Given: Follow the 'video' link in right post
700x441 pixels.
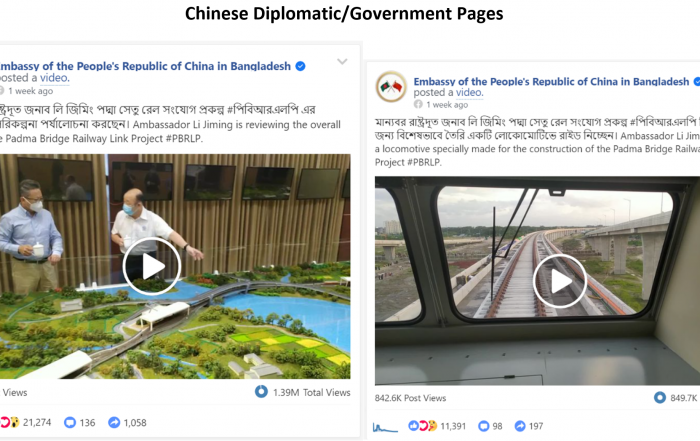Looking at the screenshot, I should (x=469, y=92).
